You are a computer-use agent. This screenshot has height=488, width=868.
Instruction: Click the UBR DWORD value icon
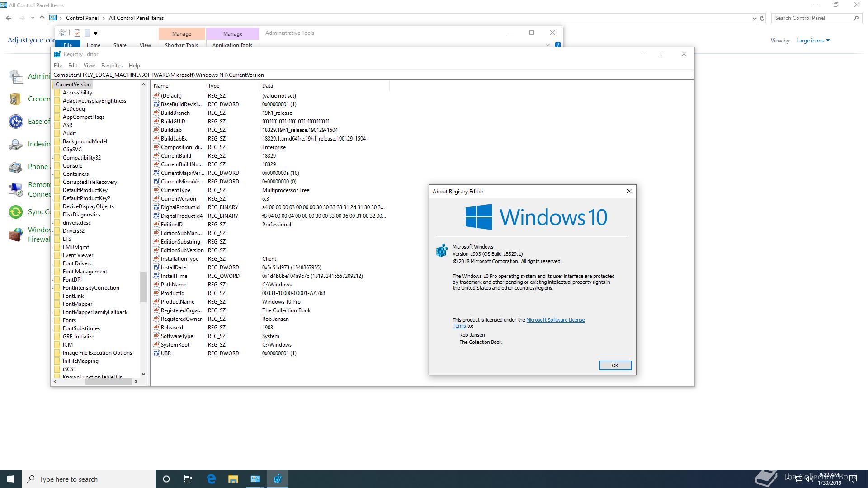[x=156, y=353]
